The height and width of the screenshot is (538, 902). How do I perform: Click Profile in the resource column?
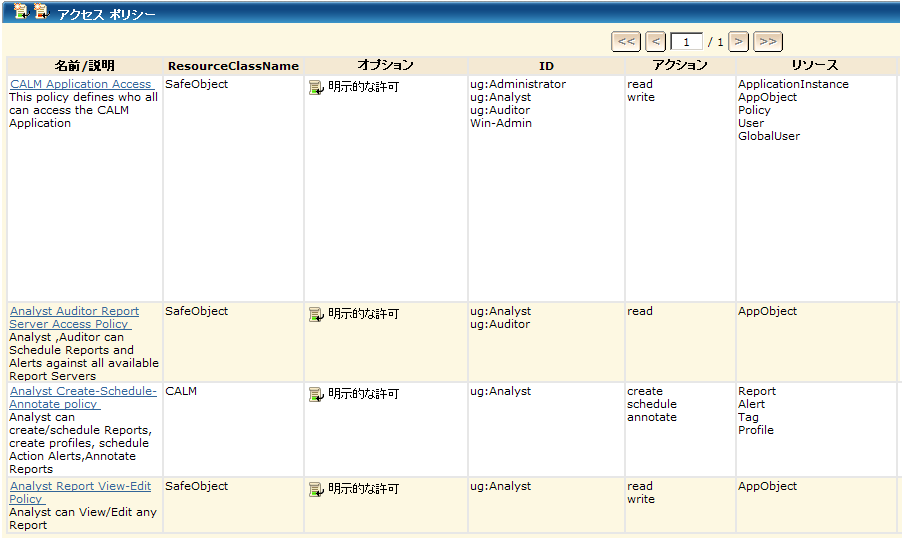(x=756, y=430)
